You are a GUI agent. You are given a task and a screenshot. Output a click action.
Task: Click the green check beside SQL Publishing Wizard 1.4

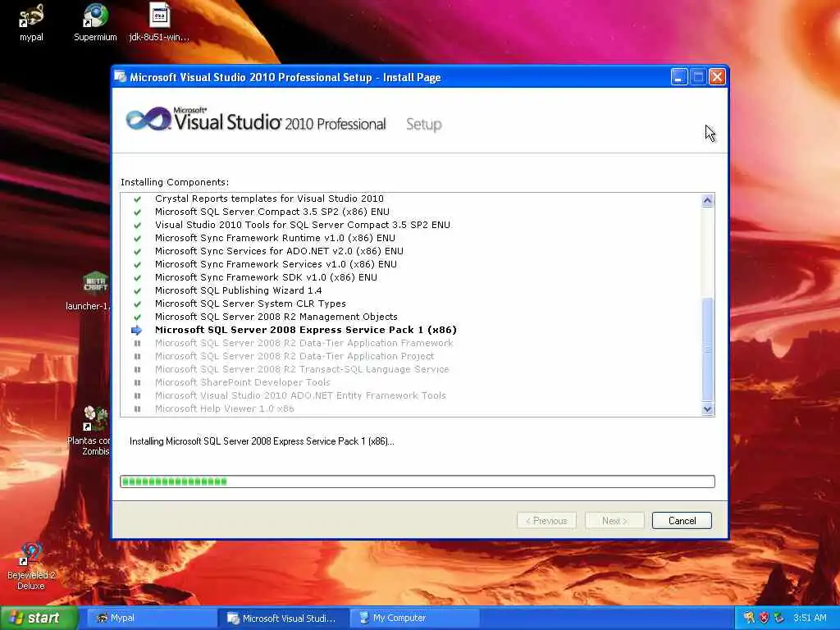click(137, 291)
